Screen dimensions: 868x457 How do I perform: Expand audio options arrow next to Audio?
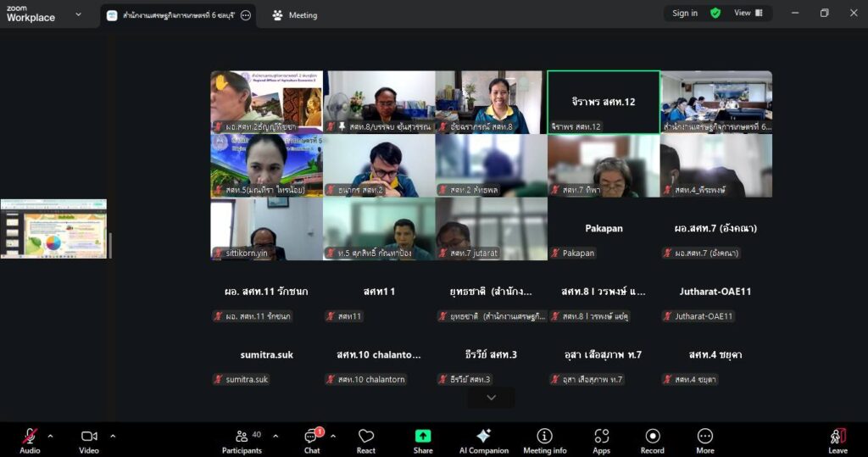coord(50,436)
